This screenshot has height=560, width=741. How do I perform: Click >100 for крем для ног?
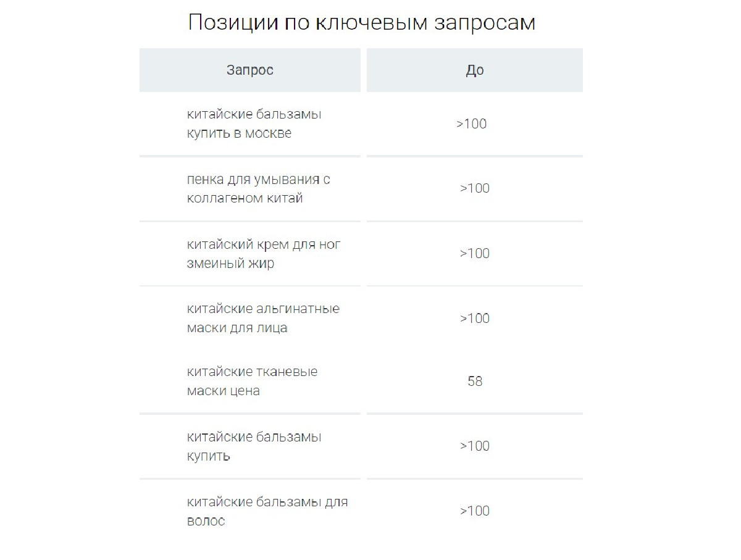[x=475, y=254]
